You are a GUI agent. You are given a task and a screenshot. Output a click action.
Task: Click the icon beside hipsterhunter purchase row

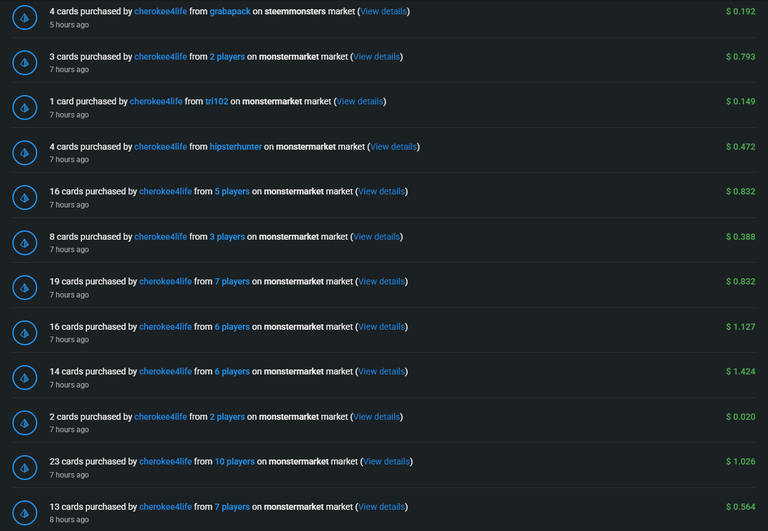pyautogui.click(x=24, y=153)
